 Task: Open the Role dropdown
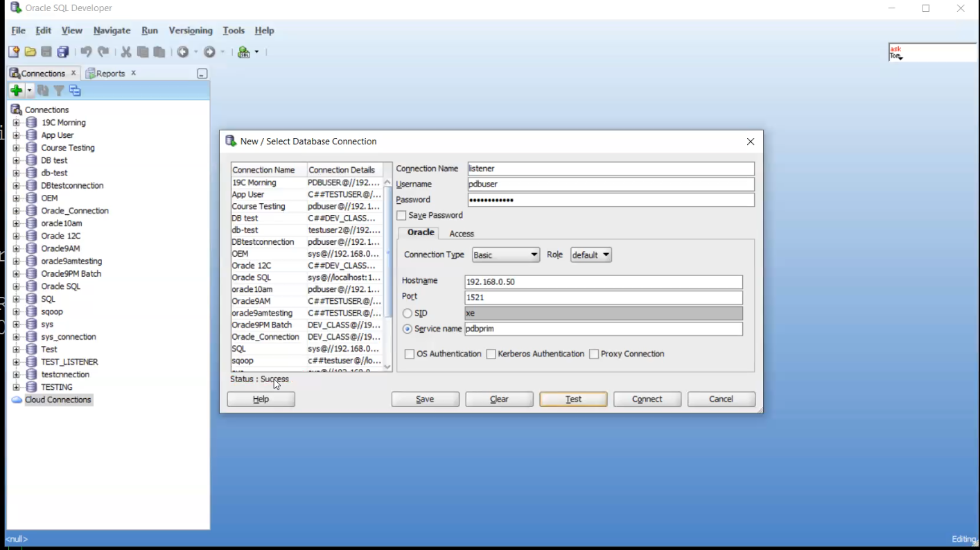tap(591, 255)
